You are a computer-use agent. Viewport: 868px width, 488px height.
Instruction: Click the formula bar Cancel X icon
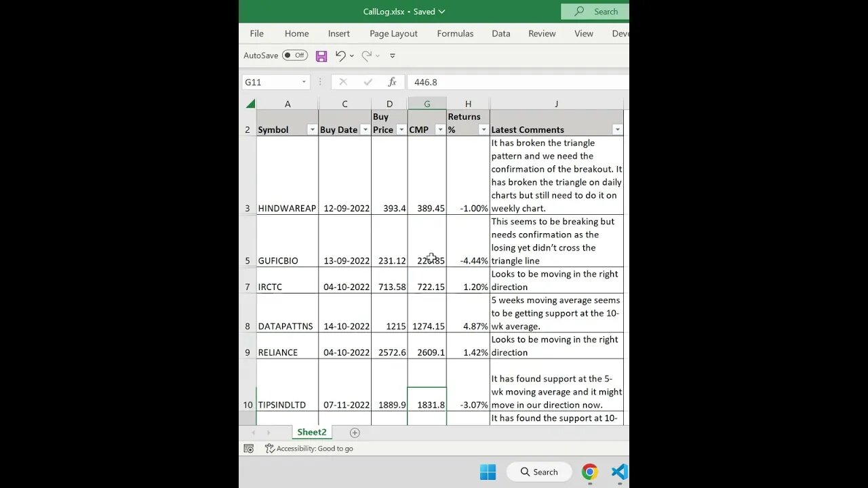point(342,82)
